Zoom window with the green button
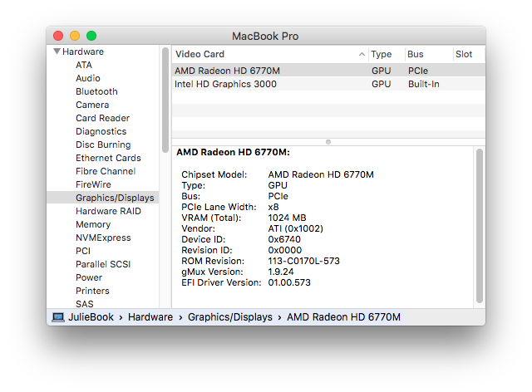This screenshot has height=392, width=532. click(x=91, y=36)
